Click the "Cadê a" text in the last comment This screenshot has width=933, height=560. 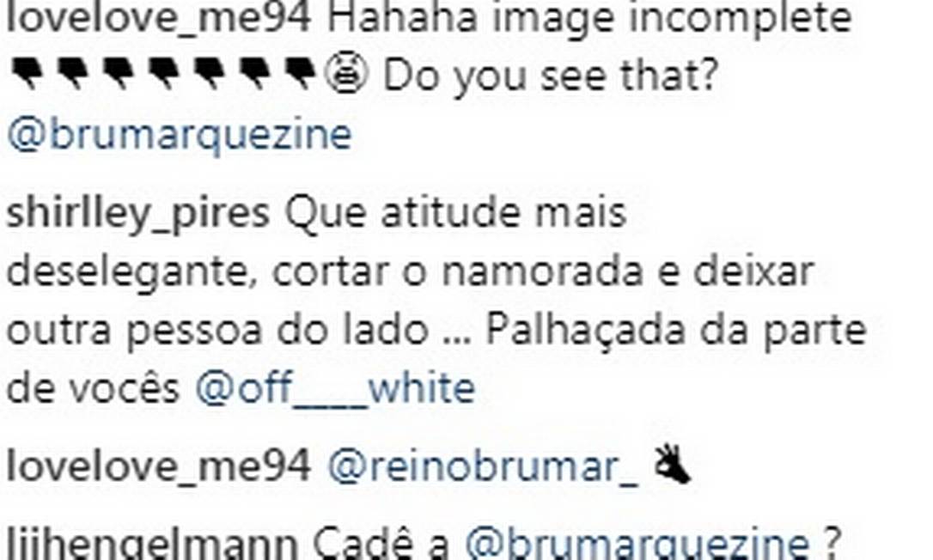pos(381,544)
